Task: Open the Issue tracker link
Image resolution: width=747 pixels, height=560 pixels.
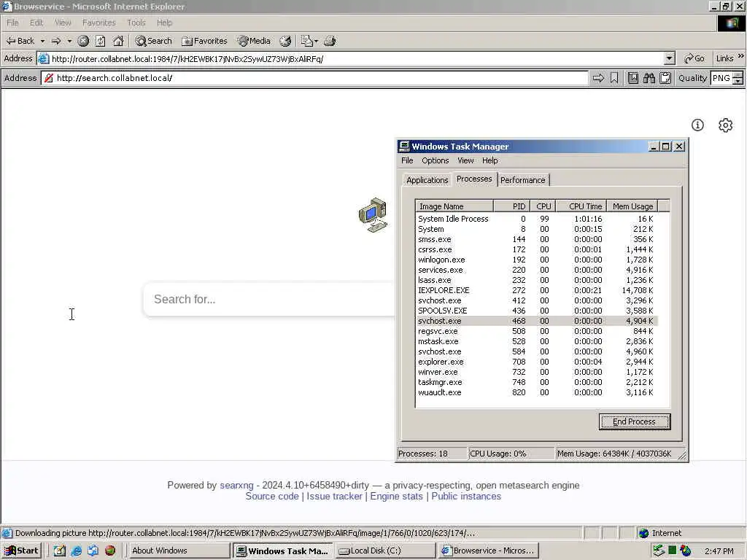Action: pos(334,496)
